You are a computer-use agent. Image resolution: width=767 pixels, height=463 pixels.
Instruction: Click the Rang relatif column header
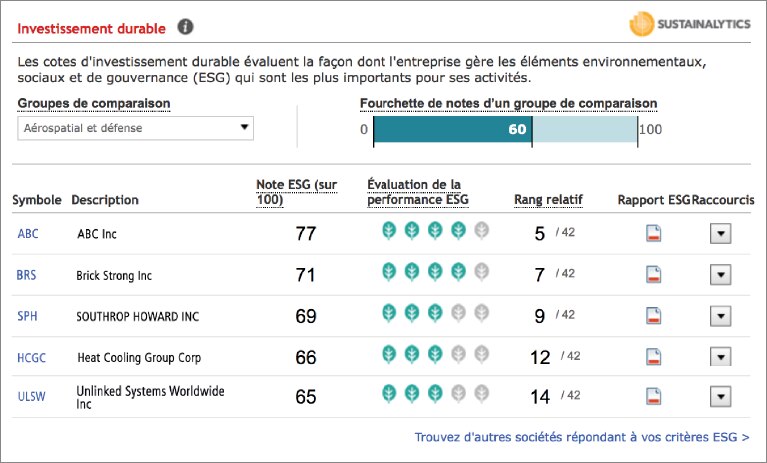pos(548,200)
